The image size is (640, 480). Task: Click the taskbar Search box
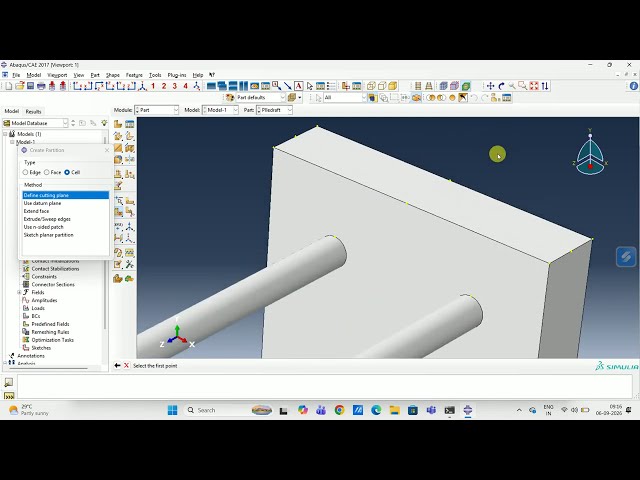[x=229, y=410]
